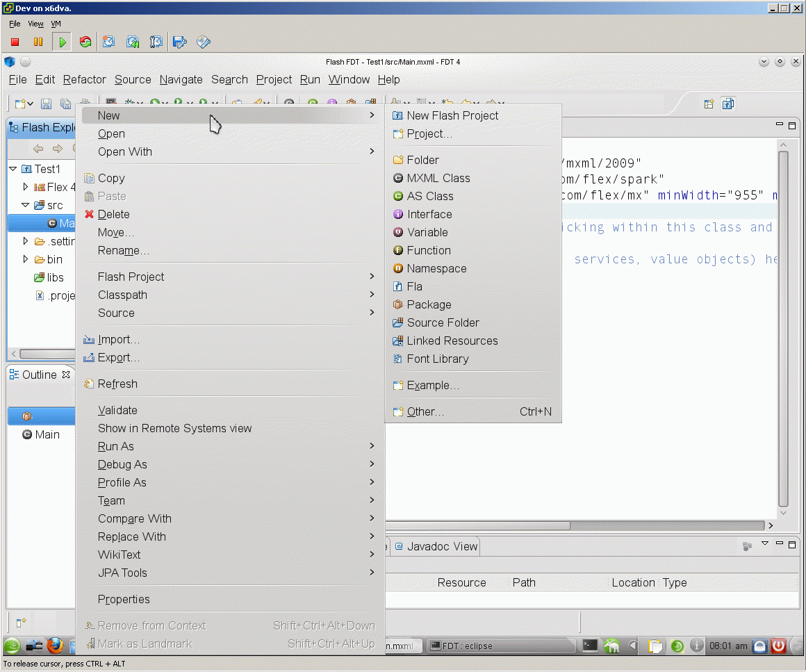Select the Main item in Outline

41,434
